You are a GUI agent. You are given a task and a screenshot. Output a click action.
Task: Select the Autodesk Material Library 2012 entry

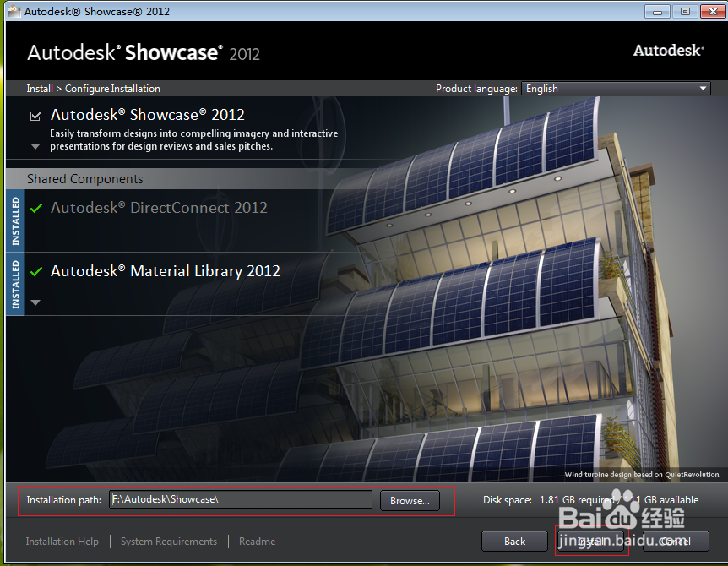[x=166, y=270]
